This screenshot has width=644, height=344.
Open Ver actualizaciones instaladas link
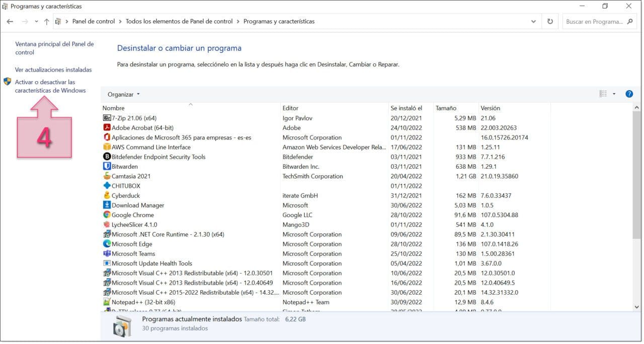click(53, 70)
